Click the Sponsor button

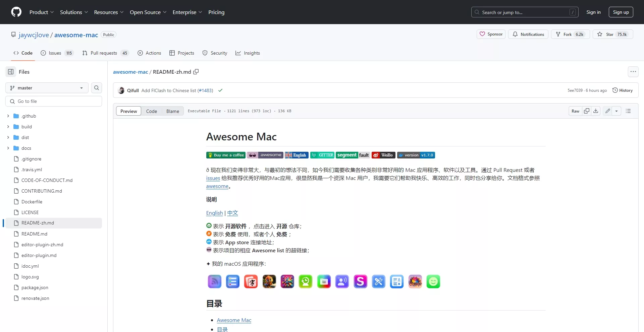coord(491,34)
